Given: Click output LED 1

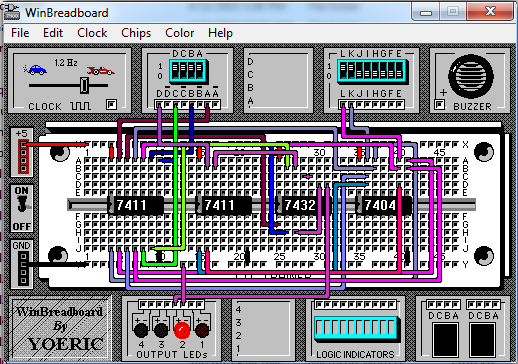Looking at the screenshot, I should [x=202, y=330].
